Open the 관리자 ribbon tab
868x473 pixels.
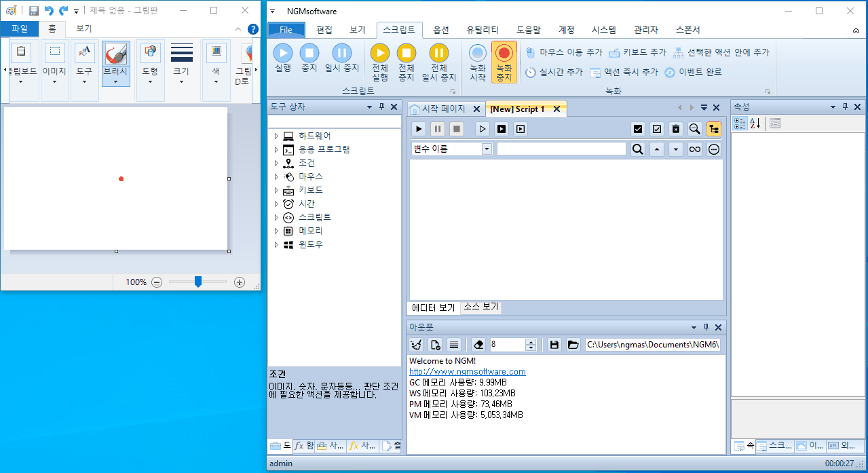pyautogui.click(x=646, y=30)
